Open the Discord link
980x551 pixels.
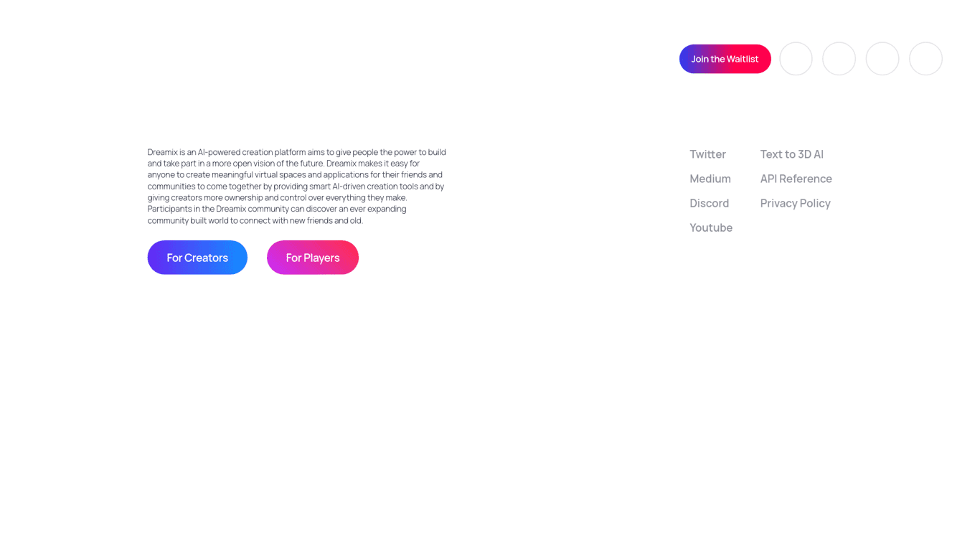point(709,203)
